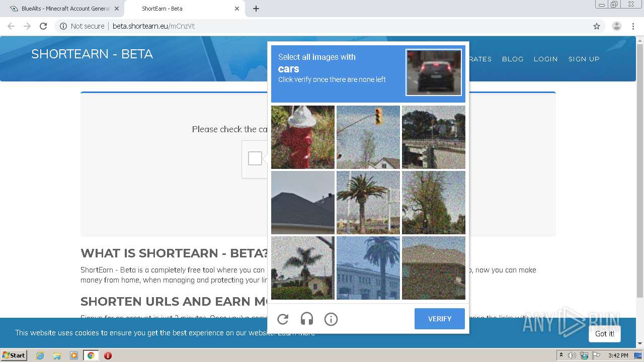This screenshot has width=644, height=362.
Task: Open the volume speaker tray icon
Action: 572,355
